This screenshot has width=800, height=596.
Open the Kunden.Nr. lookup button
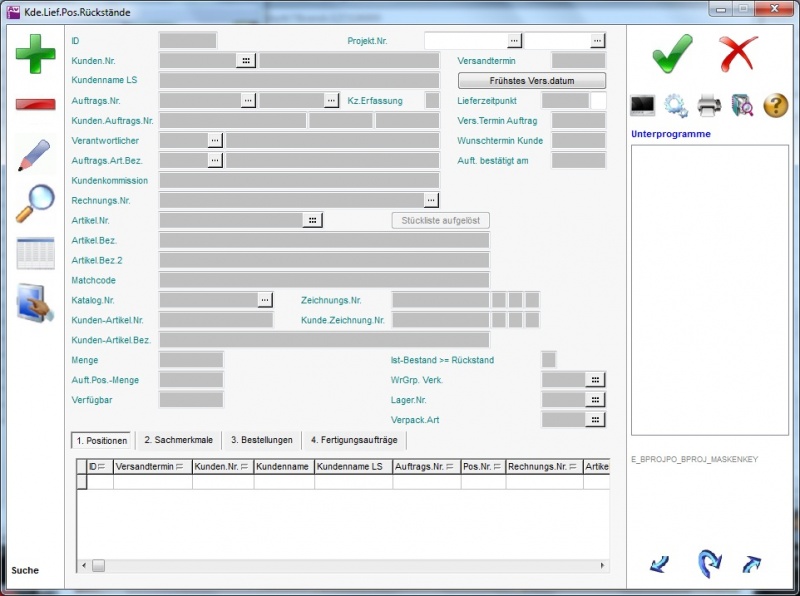coord(246,60)
